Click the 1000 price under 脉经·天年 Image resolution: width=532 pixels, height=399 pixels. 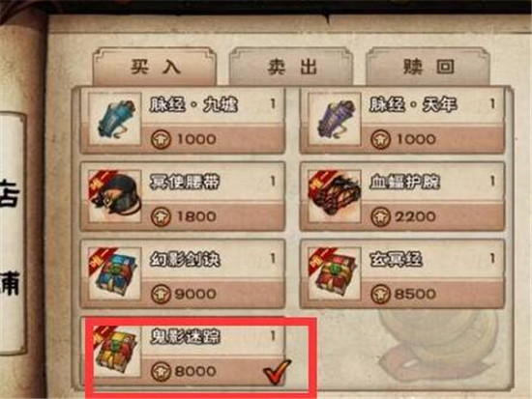pyautogui.click(x=416, y=139)
